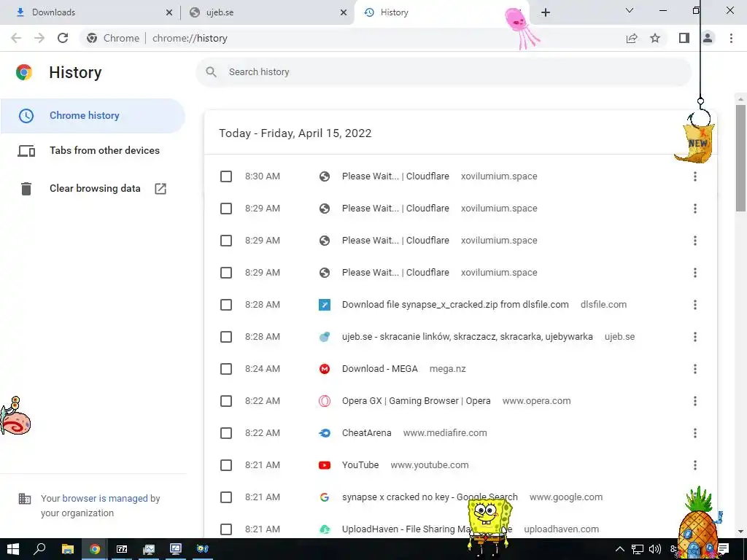Click the clock icon beside Chrome history
The image size is (747, 560).
point(26,116)
